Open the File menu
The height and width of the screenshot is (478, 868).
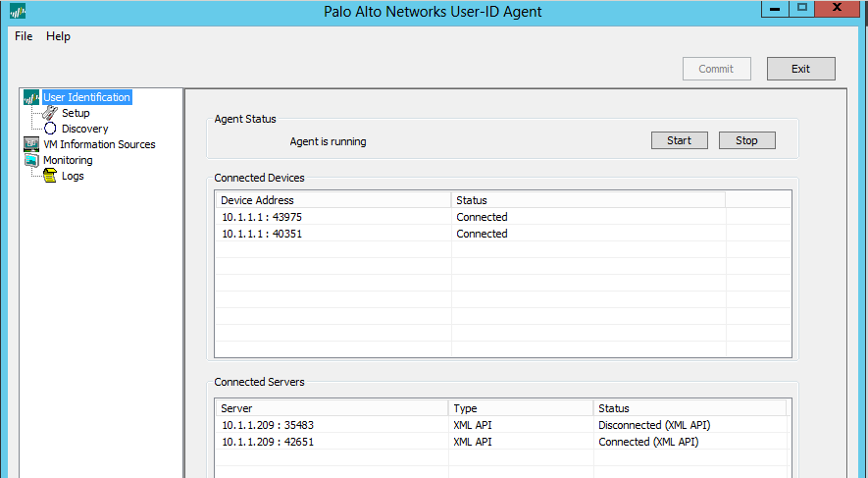(24, 36)
